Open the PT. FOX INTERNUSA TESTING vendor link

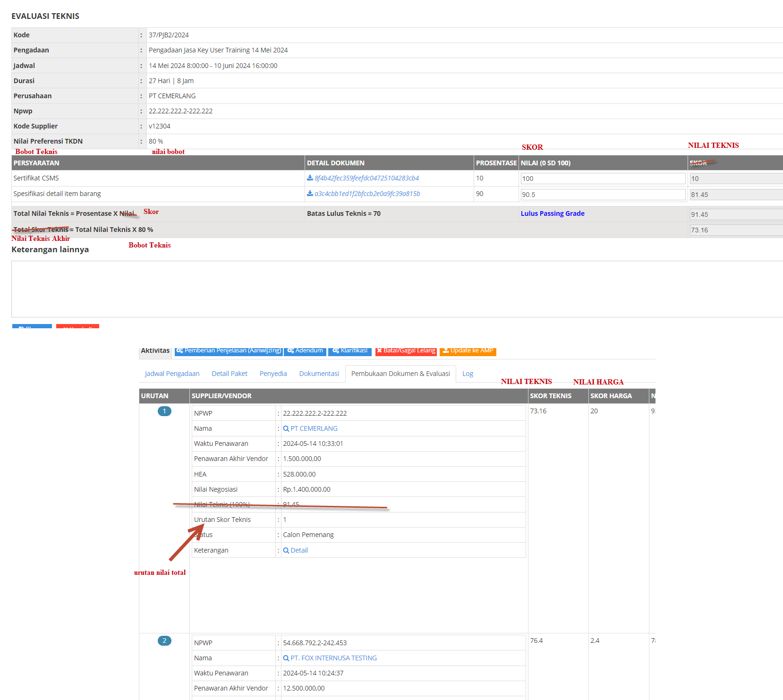333,658
